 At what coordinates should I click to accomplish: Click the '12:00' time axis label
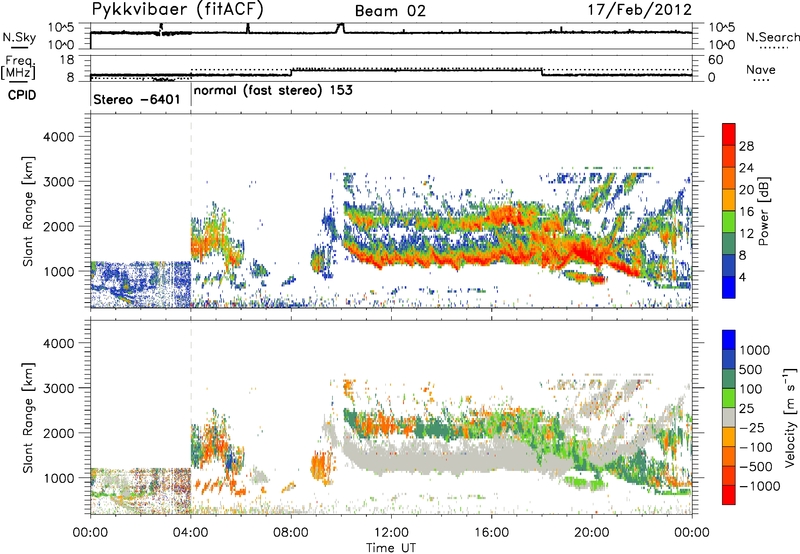tap(391, 533)
